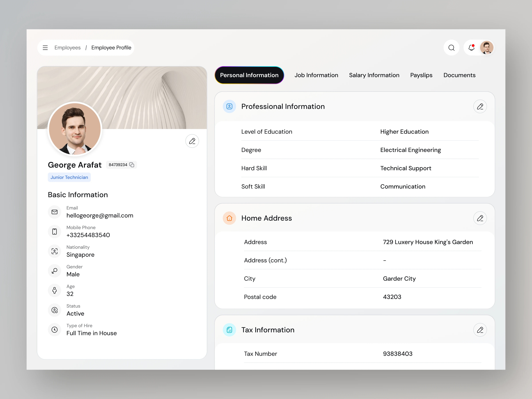Click the Tax Information document icon
This screenshot has width=532, height=399.
click(x=229, y=330)
